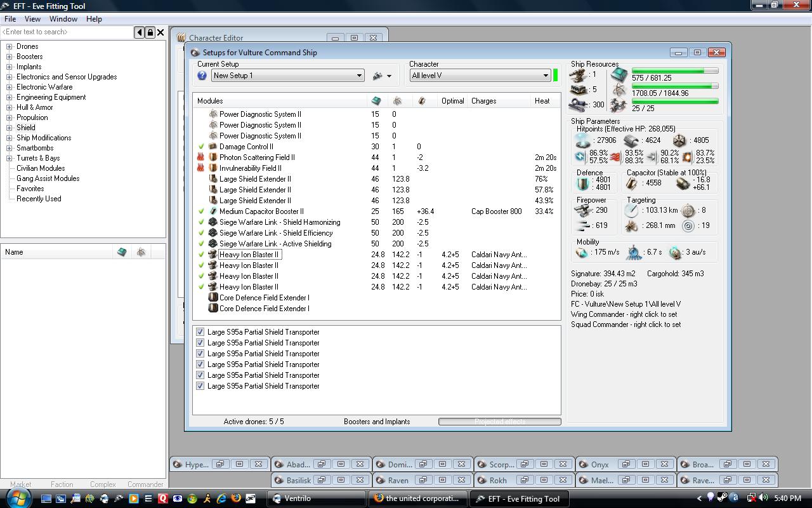Image resolution: width=812 pixels, height=508 pixels.
Task: Click the left arrow icon beside search field
Action: pyautogui.click(x=140, y=32)
